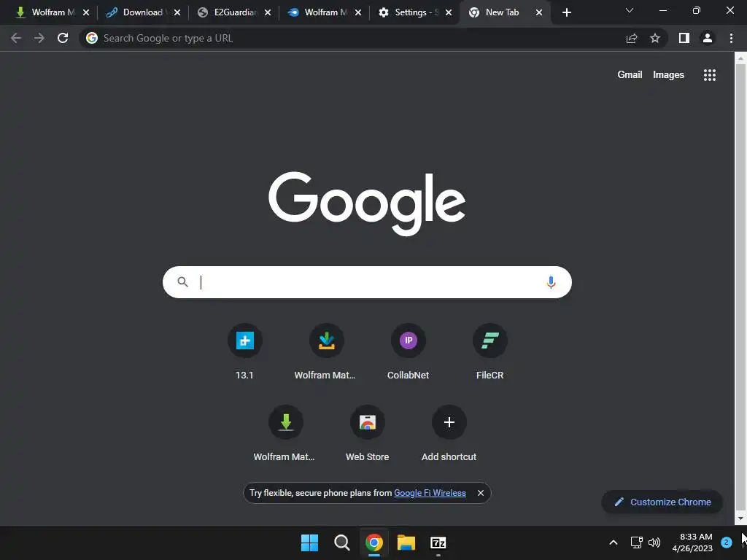Reload the current page
This screenshot has width=747, height=560.
tap(63, 38)
